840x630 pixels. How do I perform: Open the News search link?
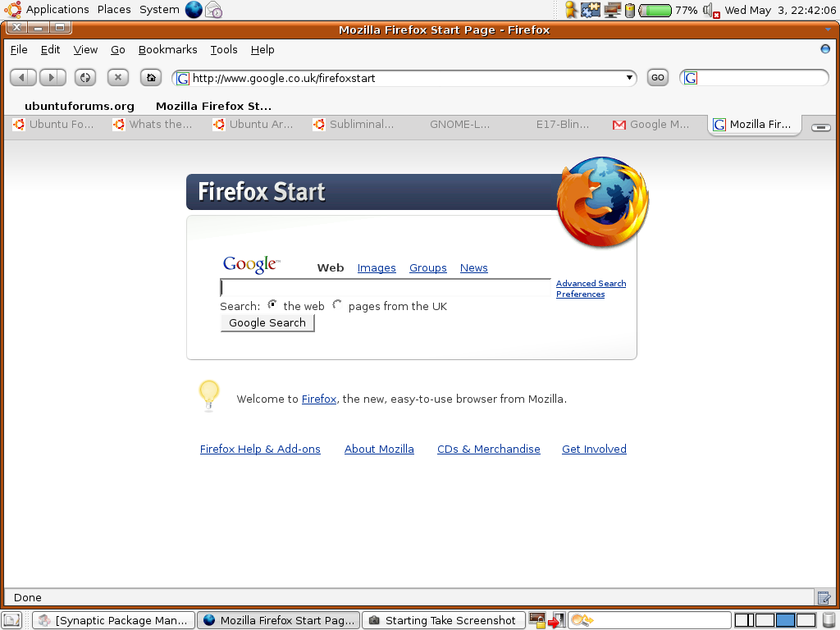pyautogui.click(x=474, y=268)
